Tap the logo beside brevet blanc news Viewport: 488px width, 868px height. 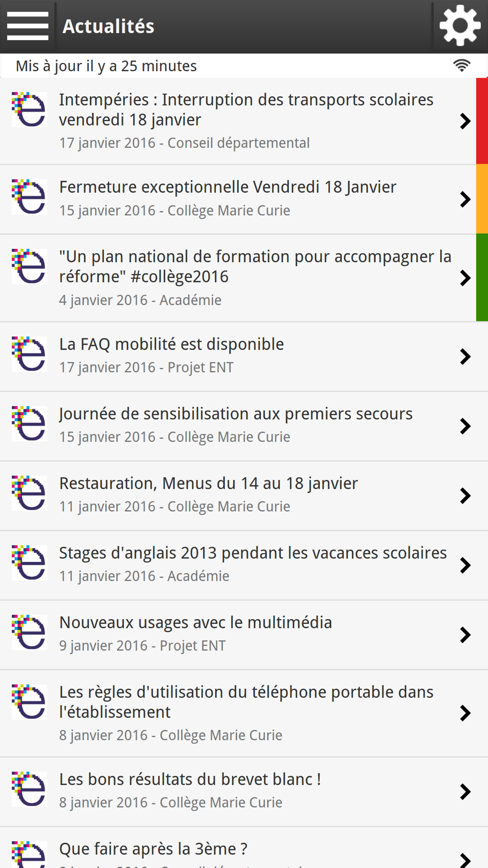click(29, 789)
